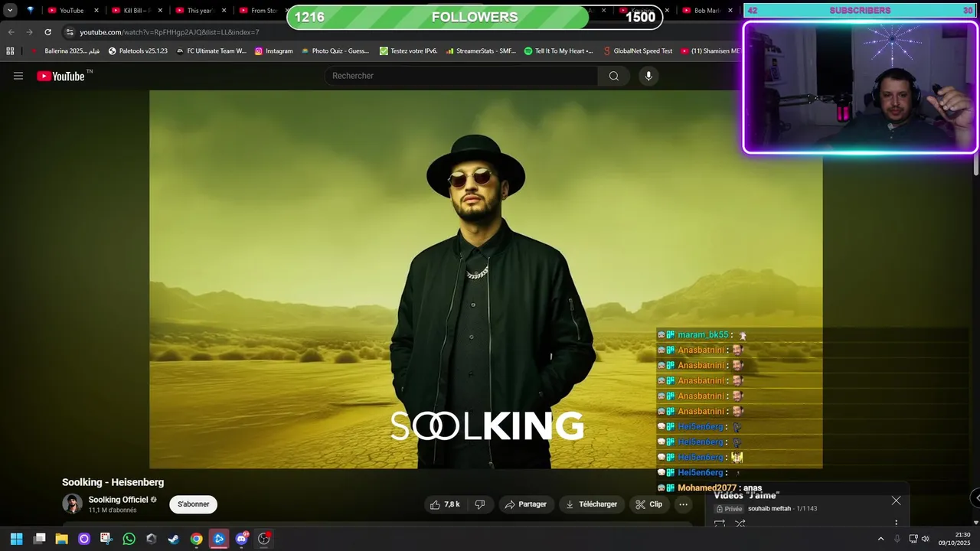Viewport: 980px width, 551px height.
Task: Open the FC Ultimate Team bookmark
Action: coord(211,51)
